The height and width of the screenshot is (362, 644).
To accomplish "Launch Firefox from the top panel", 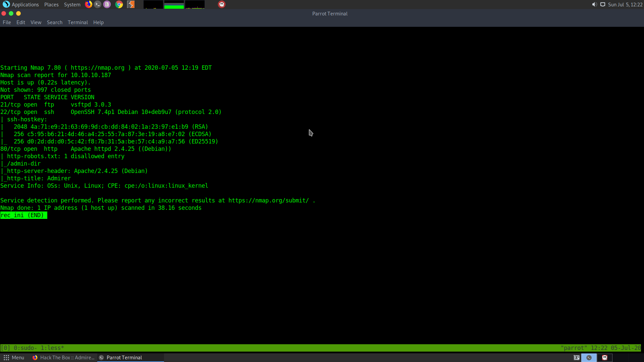I will tap(89, 4).
